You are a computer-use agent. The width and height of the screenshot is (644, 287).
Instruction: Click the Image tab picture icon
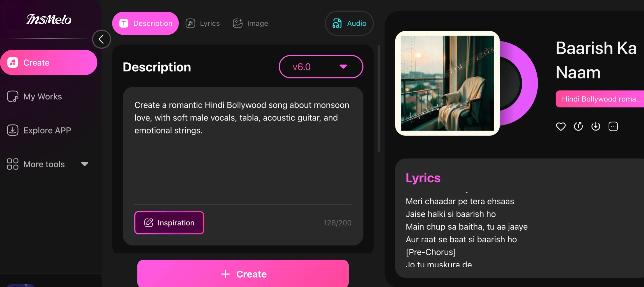pos(238,23)
